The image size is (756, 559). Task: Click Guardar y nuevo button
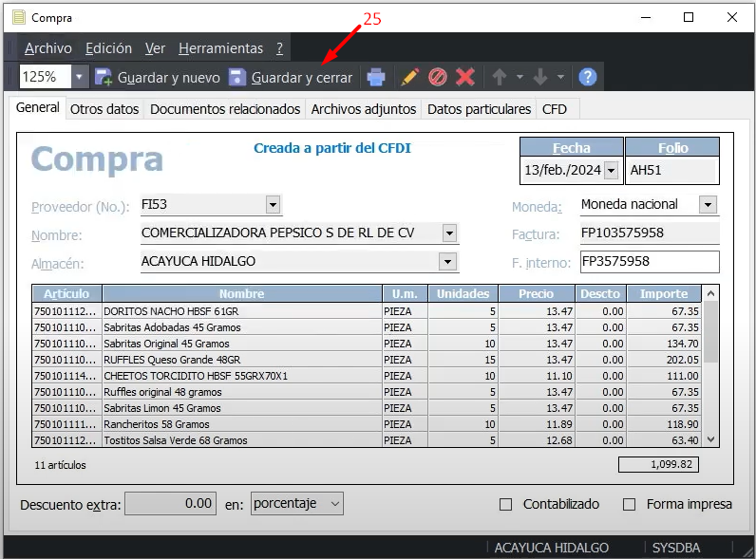coord(157,77)
